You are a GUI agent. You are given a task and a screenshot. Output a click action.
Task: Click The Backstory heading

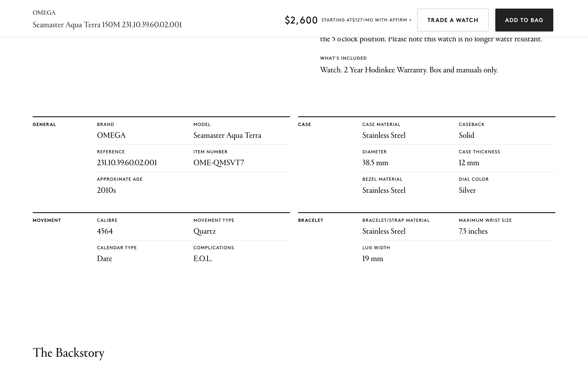pyautogui.click(x=68, y=353)
